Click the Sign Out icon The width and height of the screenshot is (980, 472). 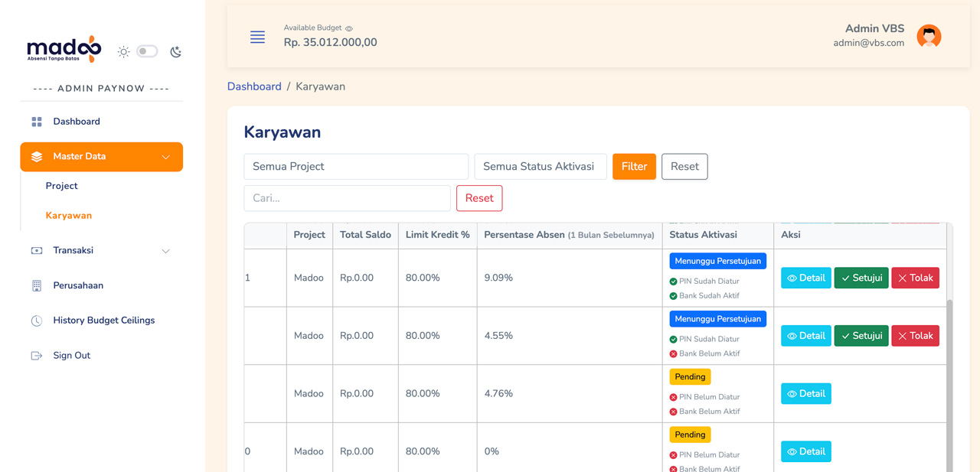37,356
